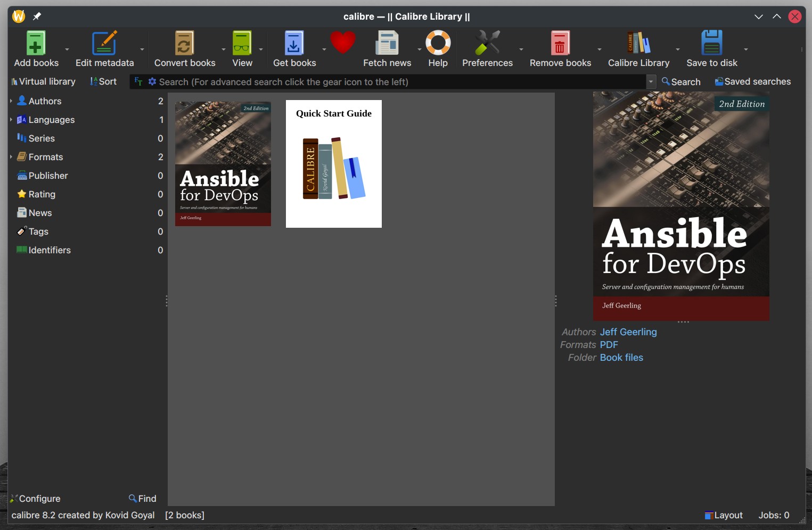Open the Preferences dropdown arrow
Screen dimensions: 812x530
tap(521, 49)
